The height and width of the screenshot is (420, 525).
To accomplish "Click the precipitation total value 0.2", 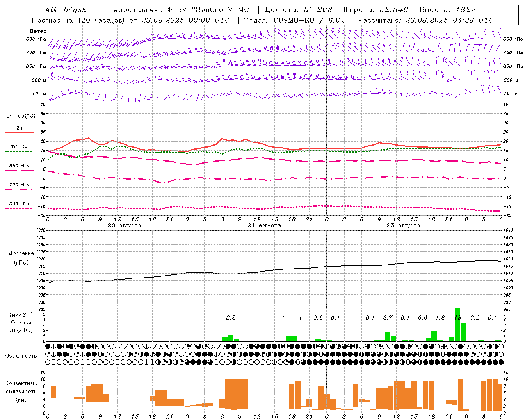I will tap(475, 317).
